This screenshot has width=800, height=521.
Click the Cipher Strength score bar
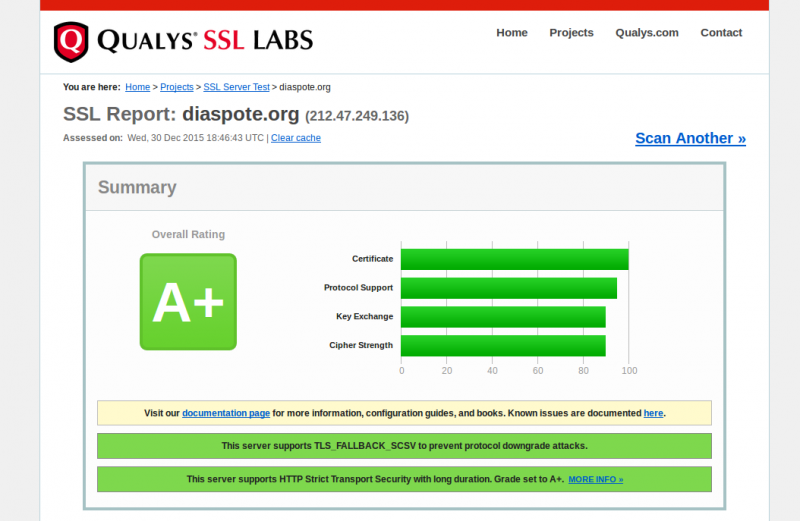[503, 345]
